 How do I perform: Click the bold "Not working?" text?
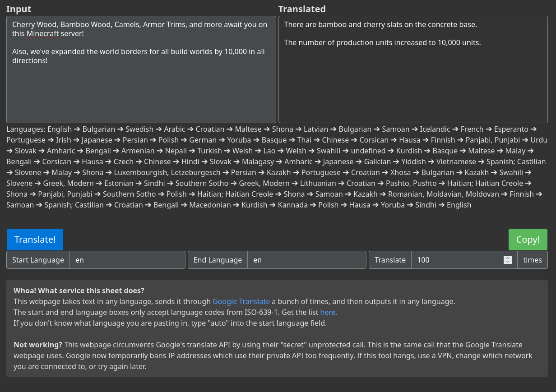pos(38,345)
